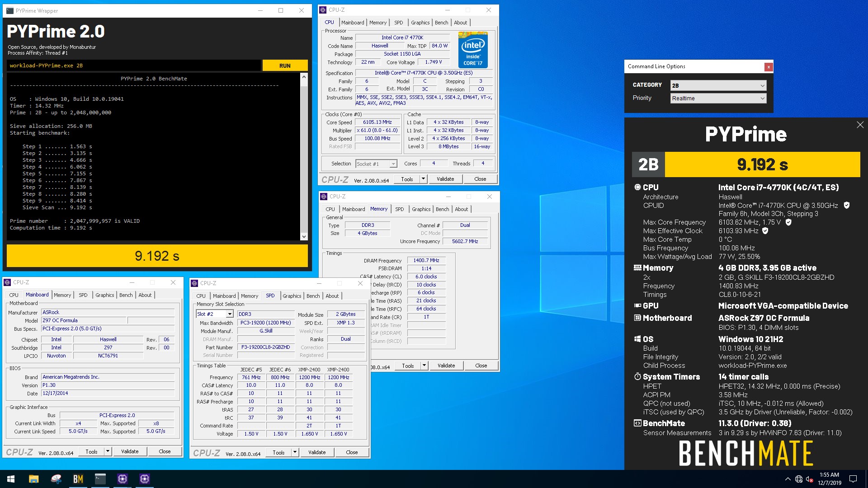Viewport: 868px width, 488px height.
Task: Click Core Voltage value 1.749 V
Action: click(434, 62)
